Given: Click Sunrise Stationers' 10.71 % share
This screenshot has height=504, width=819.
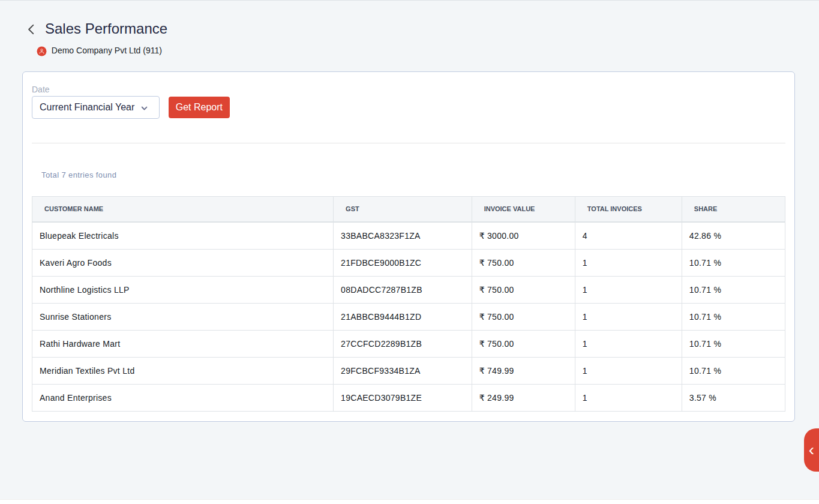Looking at the screenshot, I should tap(705, 317).
